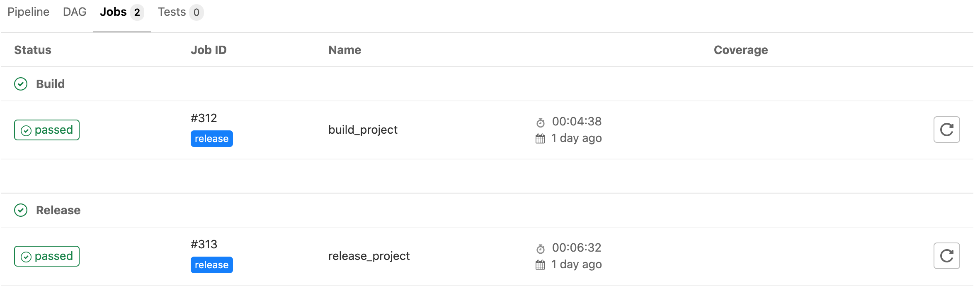Open the passed status badge for release_project
Screen dimensions: 980x289
pyautogui.click(x=47, y=256)
